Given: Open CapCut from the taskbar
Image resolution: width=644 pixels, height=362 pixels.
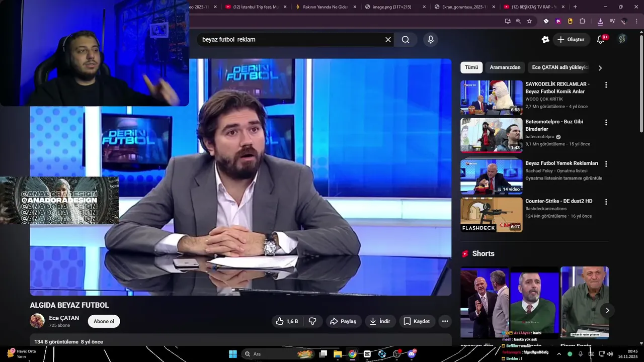Looking at the screenshot, I should (x=367, y=354).
